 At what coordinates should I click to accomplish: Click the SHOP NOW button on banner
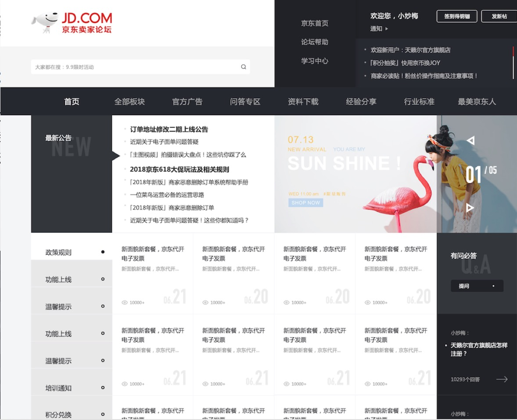305,202
